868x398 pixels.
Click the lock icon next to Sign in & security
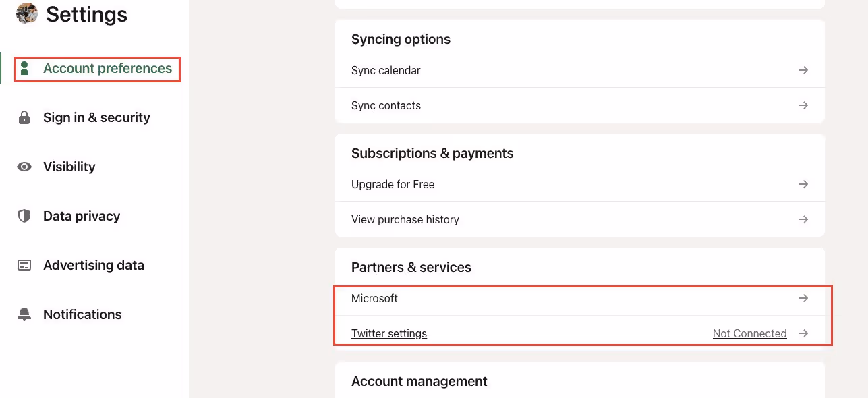[24, 117]
